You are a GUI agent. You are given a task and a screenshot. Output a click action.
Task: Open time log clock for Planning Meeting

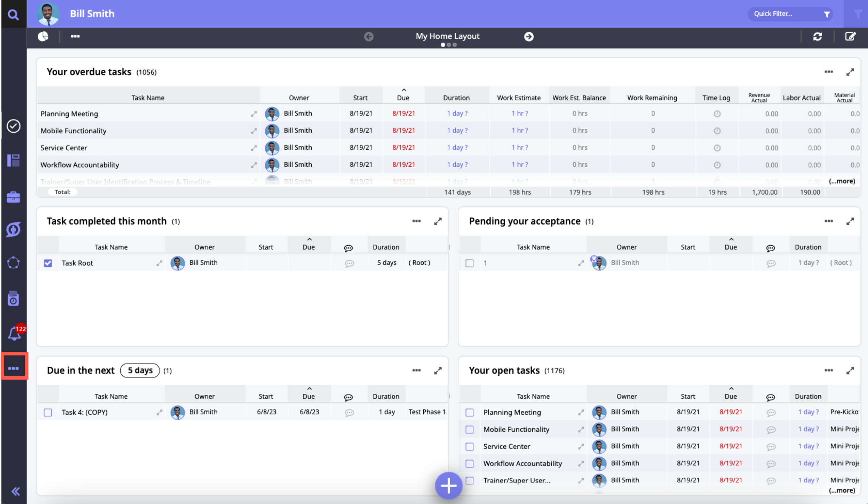tap(717, 114)
